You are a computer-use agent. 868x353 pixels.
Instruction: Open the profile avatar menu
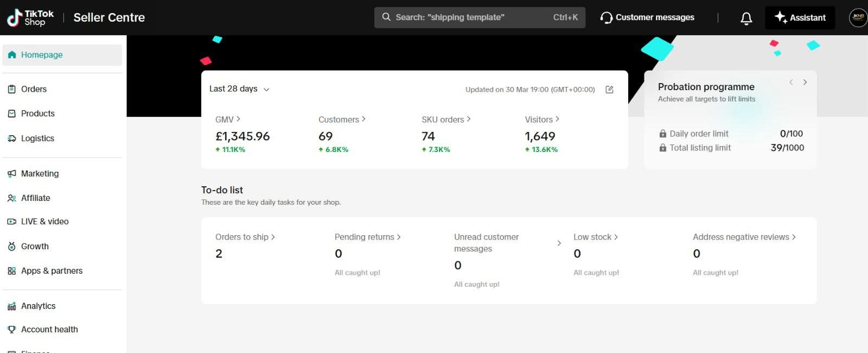tap(858, 17)
